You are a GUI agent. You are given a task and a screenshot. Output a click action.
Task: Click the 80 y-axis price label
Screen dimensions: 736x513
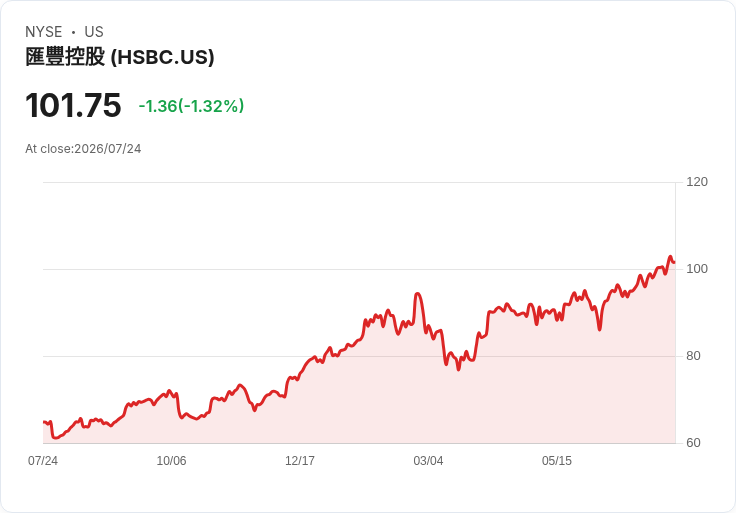pos(693,356)
